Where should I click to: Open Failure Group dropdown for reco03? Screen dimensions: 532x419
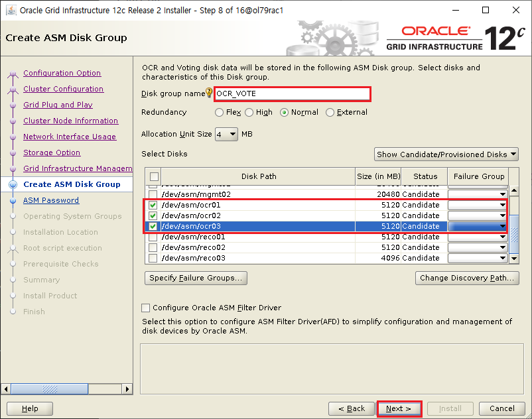pyautogui.click(x=478, y=258)
